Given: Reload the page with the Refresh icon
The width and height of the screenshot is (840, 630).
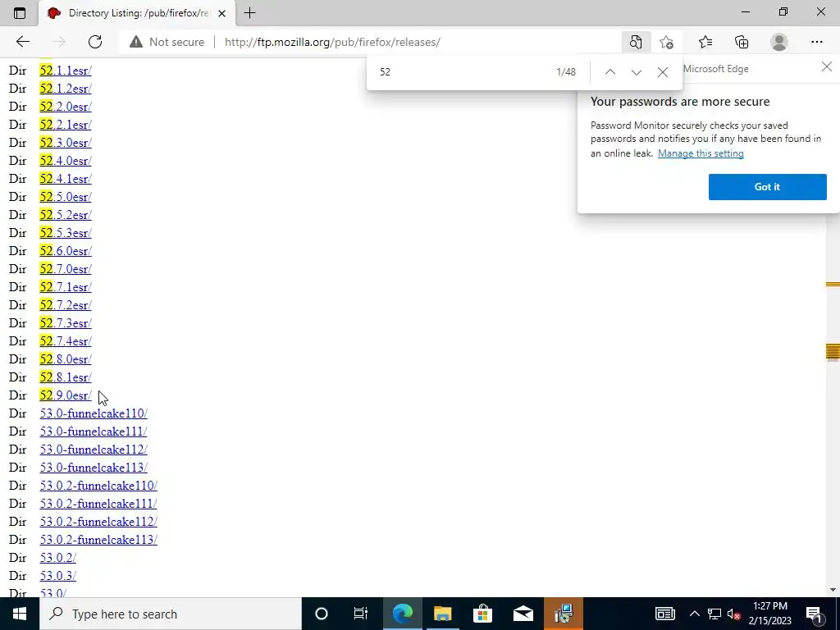Looking at the screenshot, I should point(95,42).
